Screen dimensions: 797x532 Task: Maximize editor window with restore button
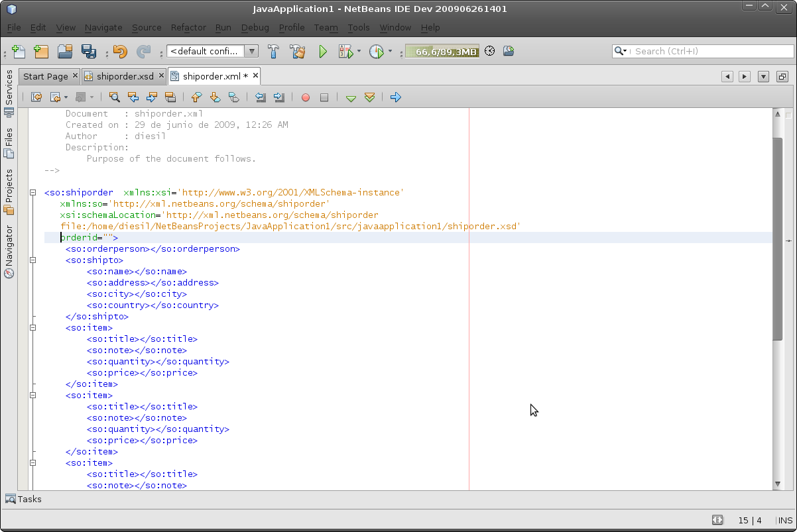[x=782, y=77]
